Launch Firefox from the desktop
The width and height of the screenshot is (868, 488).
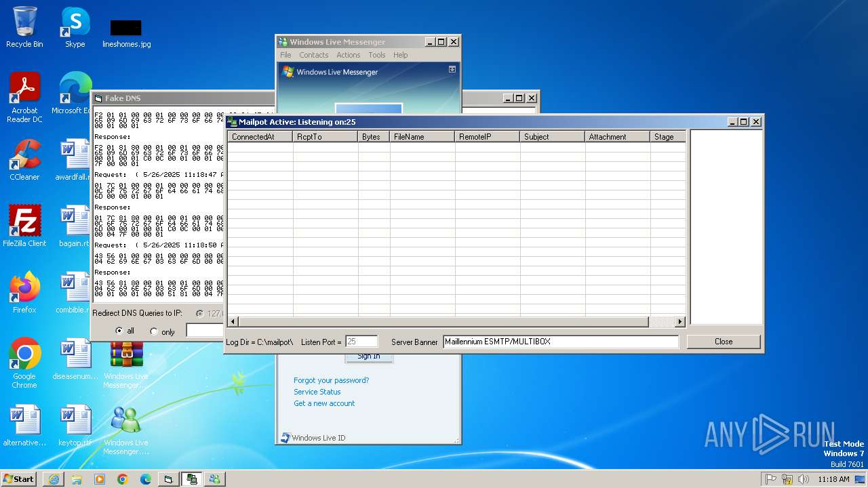24,293
